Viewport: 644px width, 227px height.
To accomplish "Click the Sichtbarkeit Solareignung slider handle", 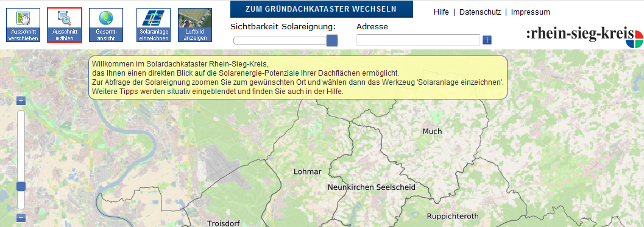I will [x=332, y=40].
